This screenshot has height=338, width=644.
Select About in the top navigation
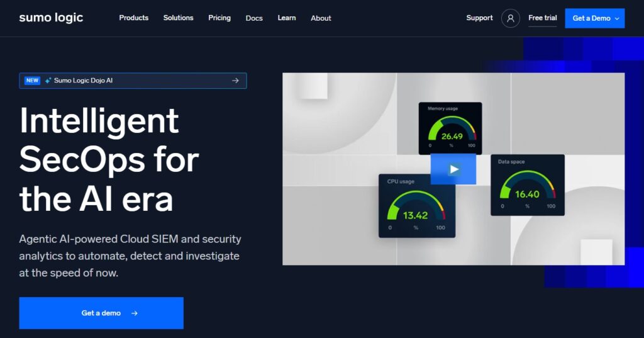tap(321, 18)
